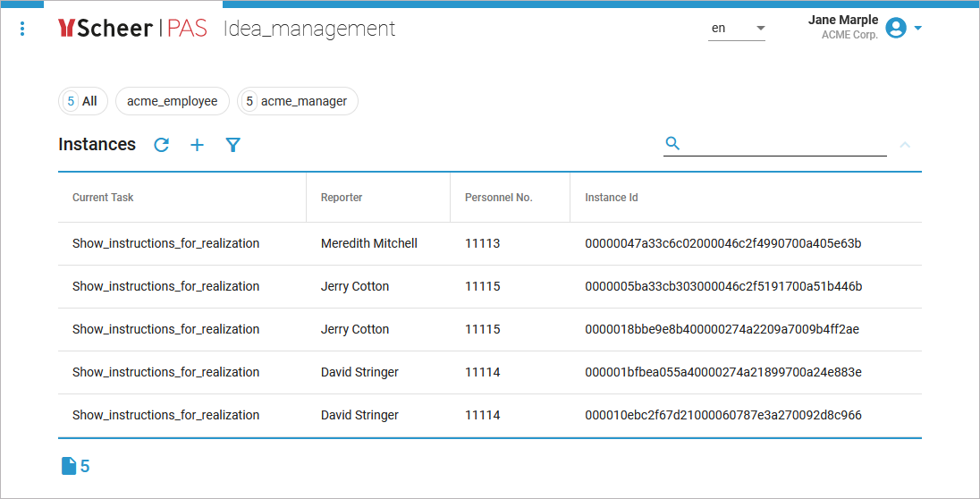Open the instances filter funnel

pyautogui.click(x=233, y=145)
